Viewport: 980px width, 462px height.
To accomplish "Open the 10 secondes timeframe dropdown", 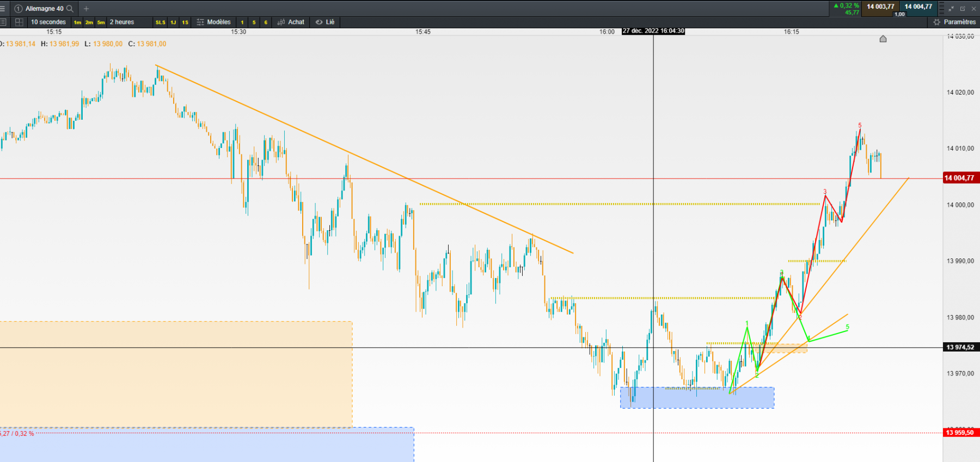I will (48, 22).
